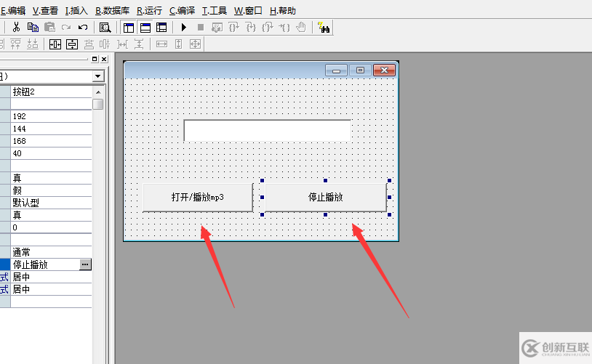The height and width of the screenshot is (364, 592).
Task: Select the property value 0
Action: (51, 227)
